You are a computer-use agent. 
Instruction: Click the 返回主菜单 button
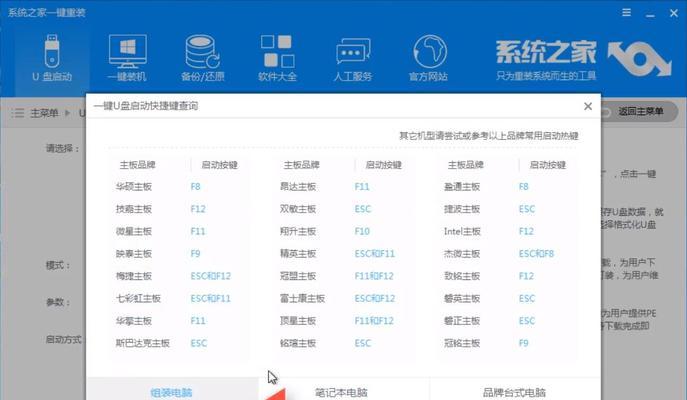640,112
